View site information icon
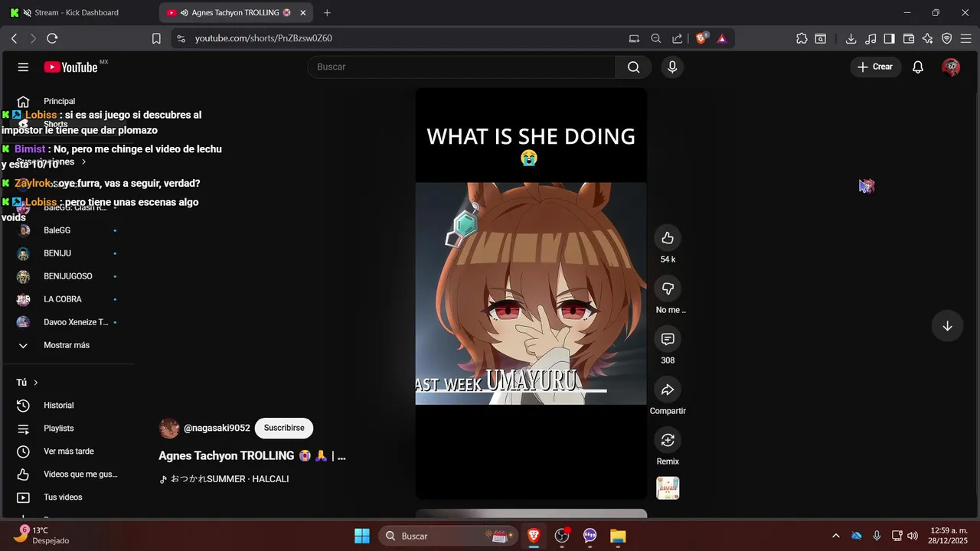The height and width of the screenshot is (551, 980). point(180,38)
